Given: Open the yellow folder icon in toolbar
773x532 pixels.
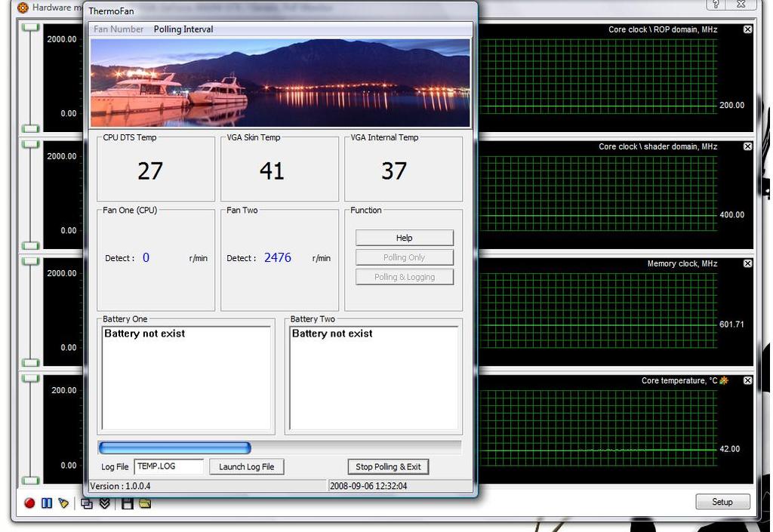Looking at the screenshot, I should coord(144,503).
